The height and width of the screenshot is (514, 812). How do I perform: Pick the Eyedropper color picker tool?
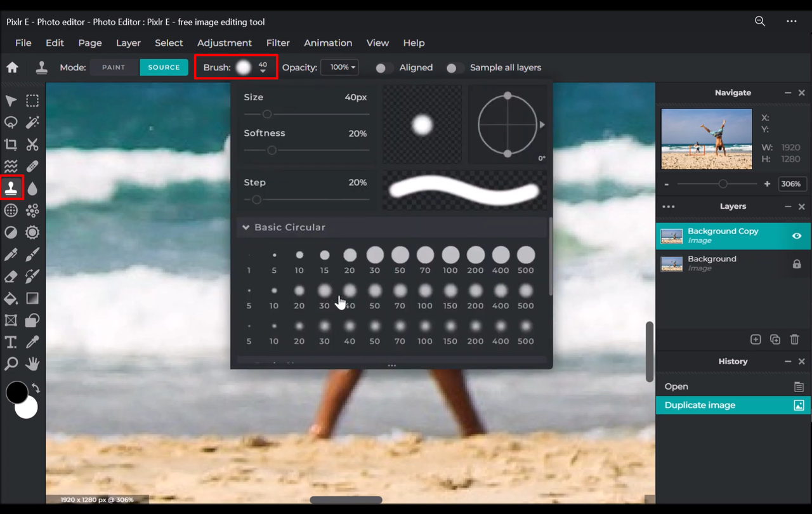point(32,342)
